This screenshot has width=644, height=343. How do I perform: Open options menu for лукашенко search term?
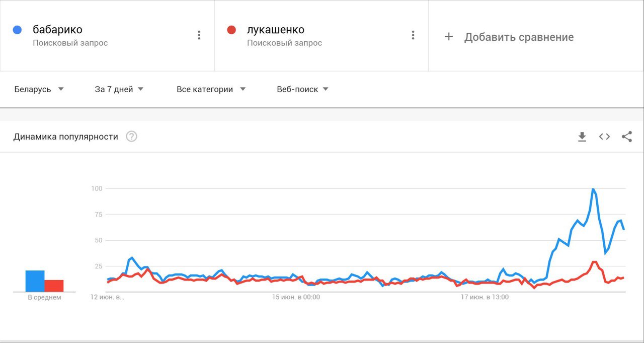[413, 35]
